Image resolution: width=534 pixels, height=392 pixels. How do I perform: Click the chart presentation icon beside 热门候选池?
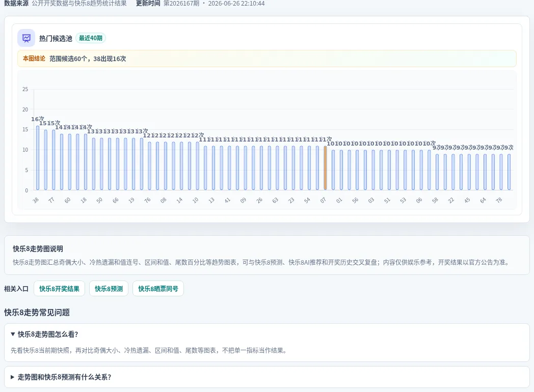click(26, 38)
